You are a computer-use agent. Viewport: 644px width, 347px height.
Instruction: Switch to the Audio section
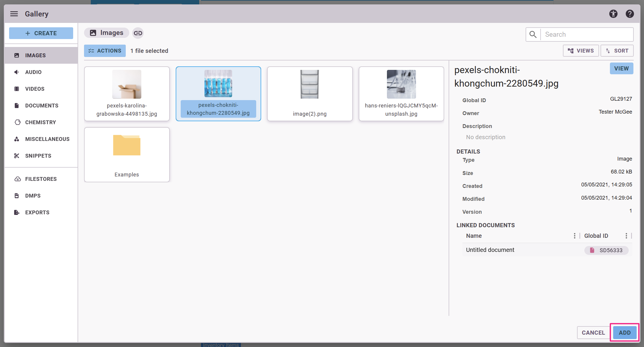coord(33,72)
